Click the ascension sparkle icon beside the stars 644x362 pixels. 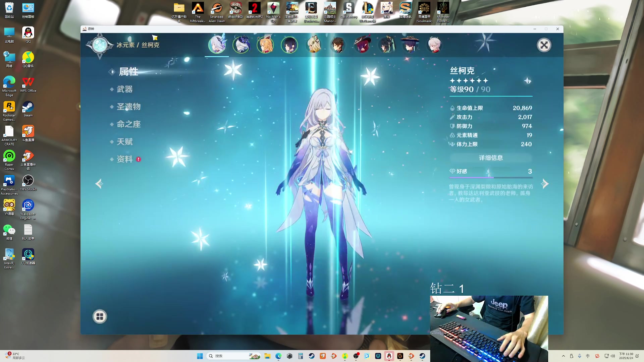point(528,81)
